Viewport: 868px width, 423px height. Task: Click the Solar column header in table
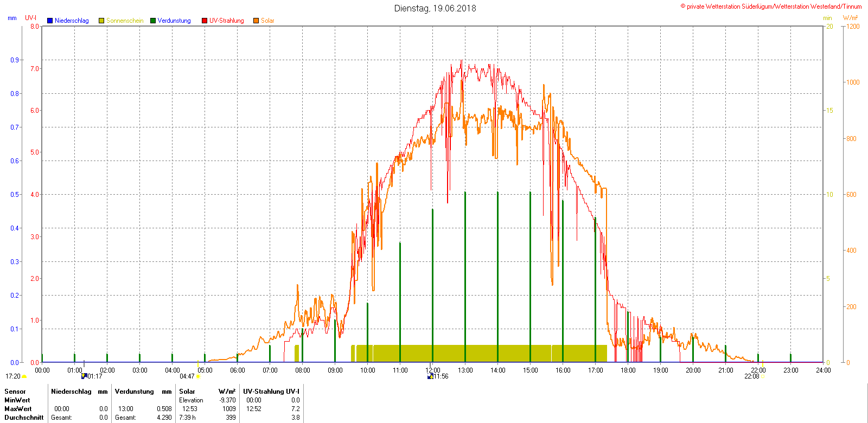(x=187, y=392)
